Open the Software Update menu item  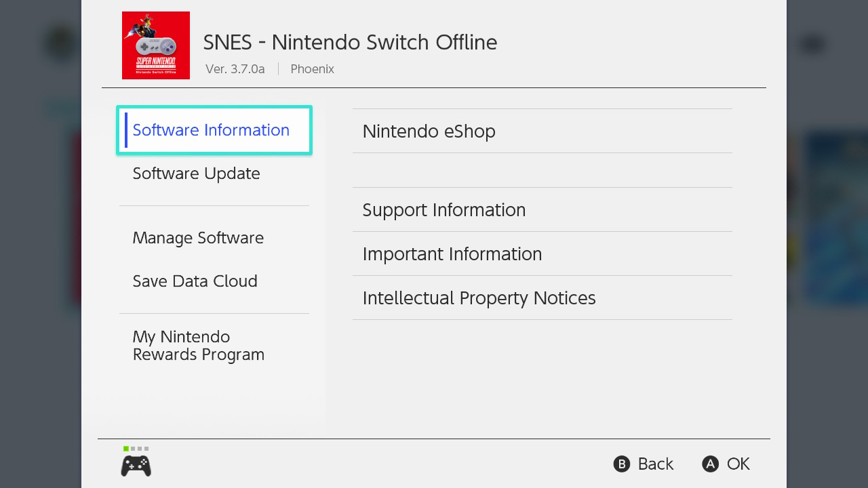click(x=214, y=174)
